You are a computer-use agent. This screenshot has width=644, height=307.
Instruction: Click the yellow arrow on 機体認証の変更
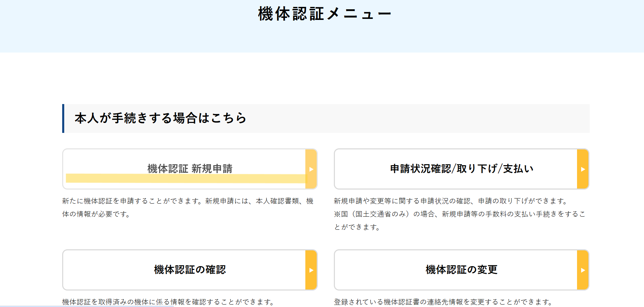point(583,270)
